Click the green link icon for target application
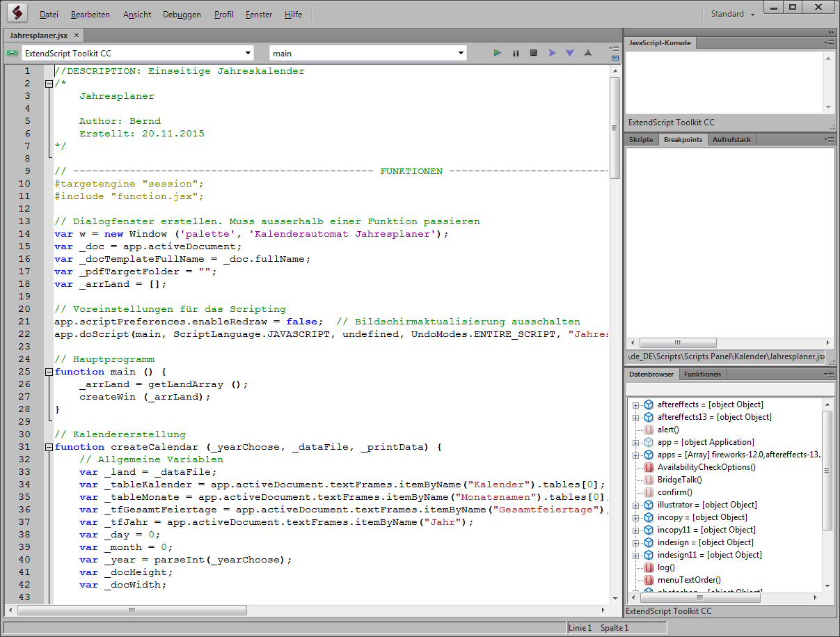Image resolution: width=840 pixels, height=637 pixels. 11,53
